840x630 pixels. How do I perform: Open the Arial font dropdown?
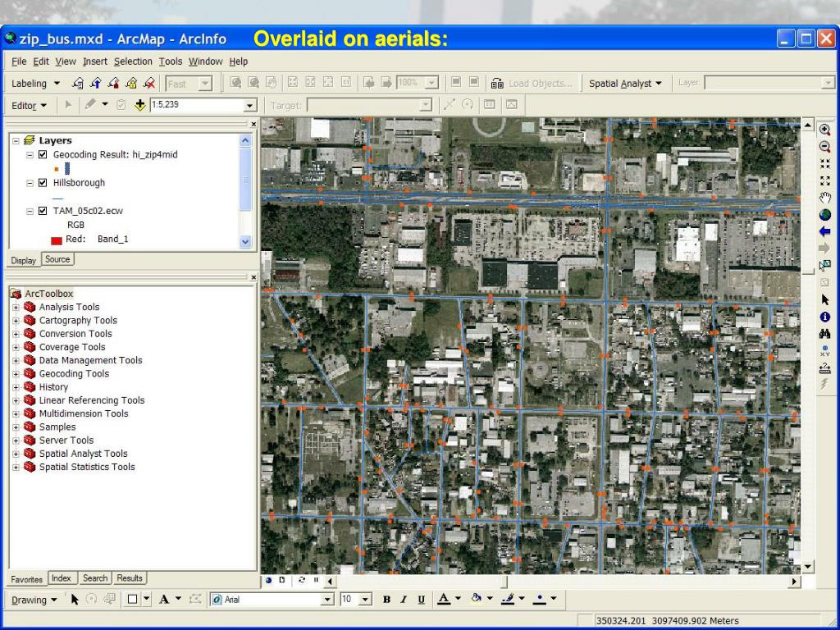[327, 600]
